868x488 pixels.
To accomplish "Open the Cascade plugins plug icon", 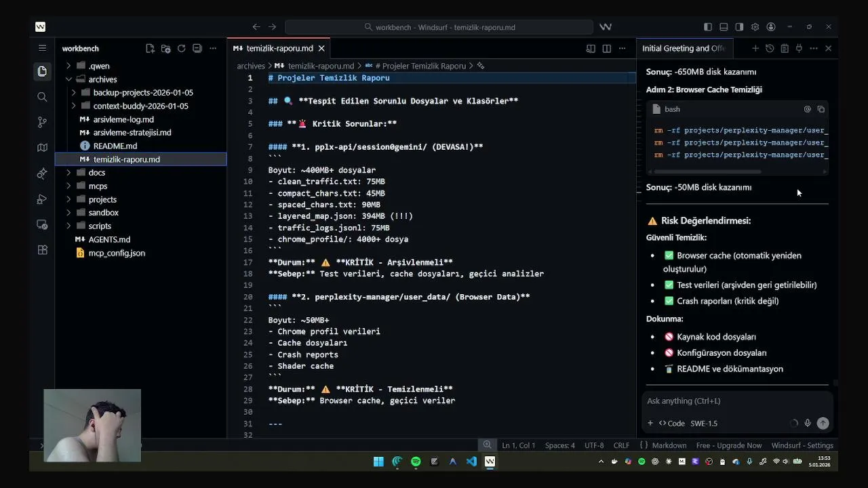I will (x=799, y=48).
